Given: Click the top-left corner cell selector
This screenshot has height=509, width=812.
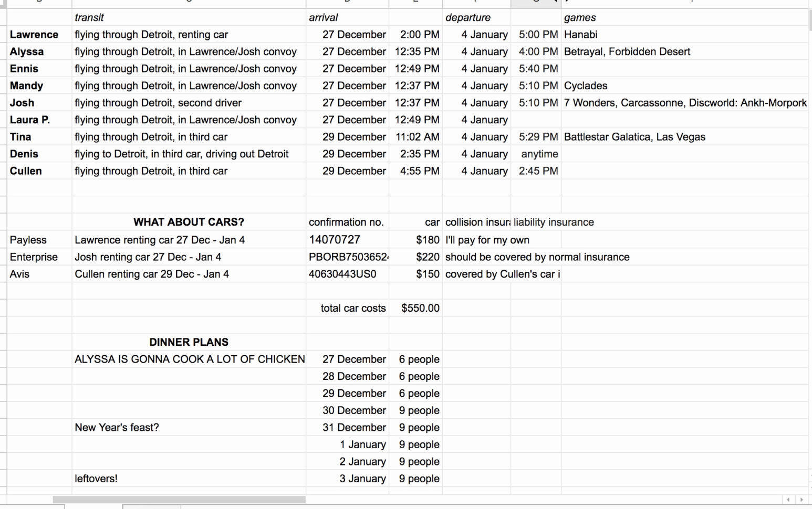Looking at the screenshot, I should (2, 3).
